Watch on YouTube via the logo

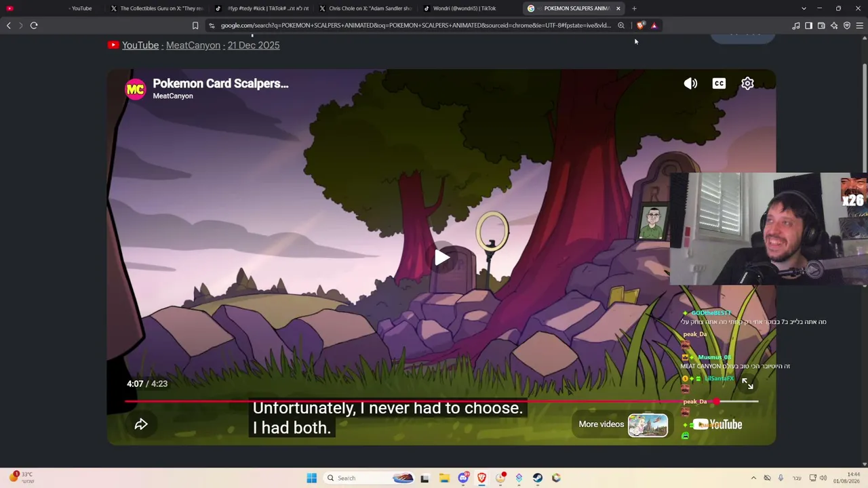pos(717,425)
